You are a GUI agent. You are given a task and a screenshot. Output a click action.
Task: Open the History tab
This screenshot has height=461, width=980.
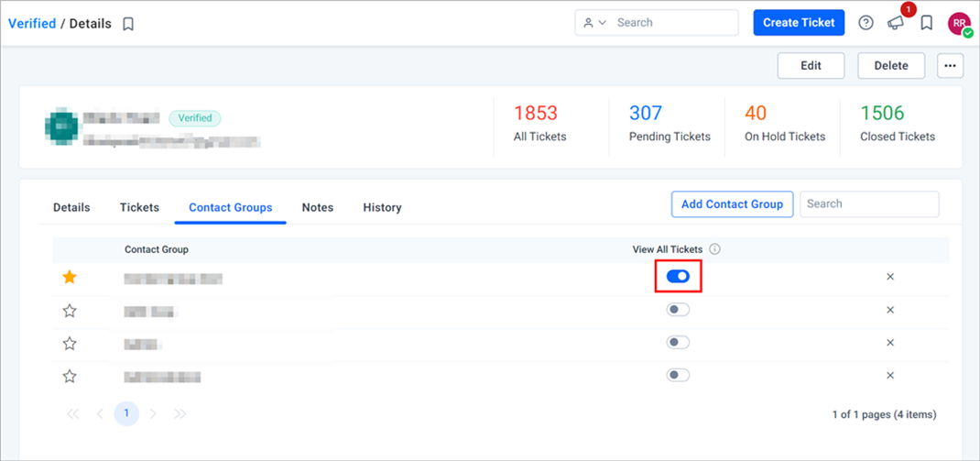click(382, 207)
